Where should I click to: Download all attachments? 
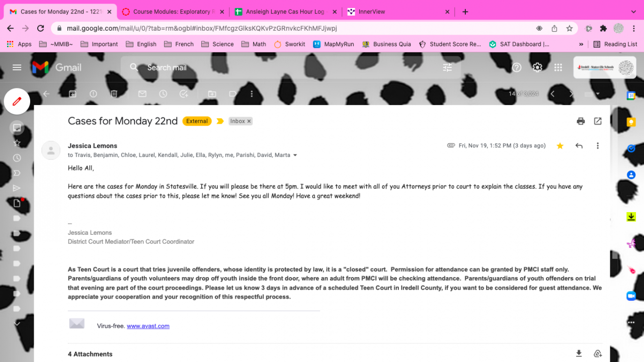coord(579,353)
